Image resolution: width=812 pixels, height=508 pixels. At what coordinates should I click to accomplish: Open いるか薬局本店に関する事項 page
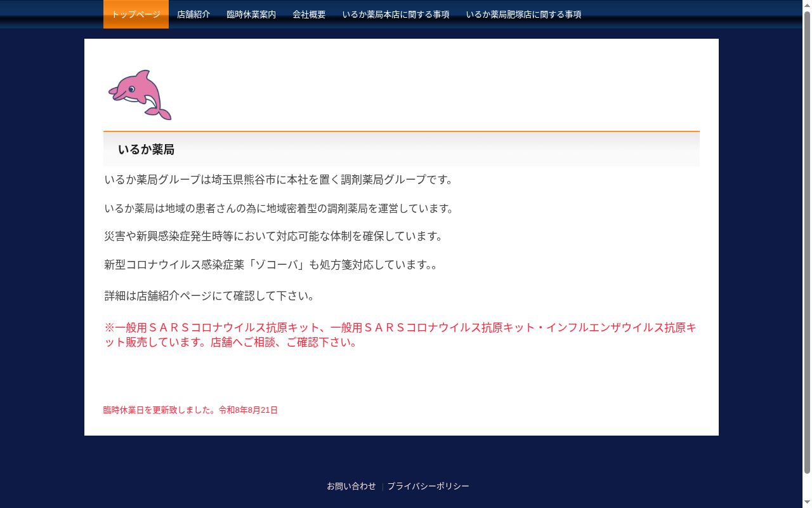(x=396, y=14)
